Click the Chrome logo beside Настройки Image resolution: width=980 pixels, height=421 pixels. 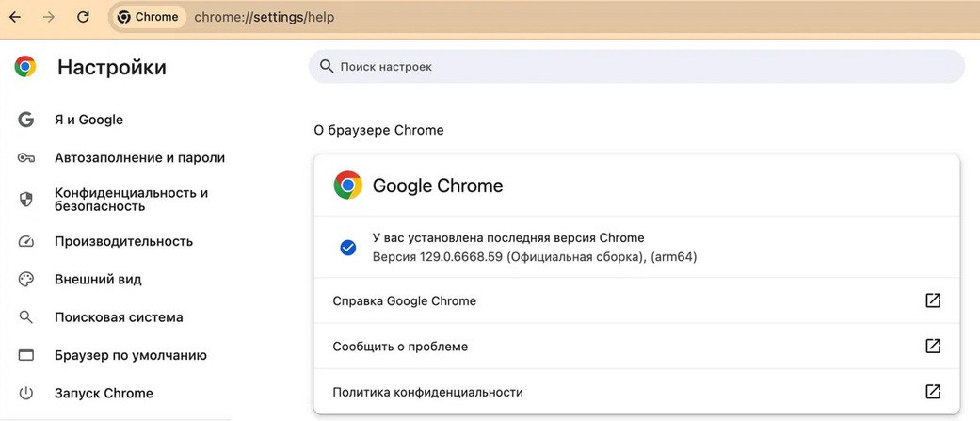[x=25, y=66]
